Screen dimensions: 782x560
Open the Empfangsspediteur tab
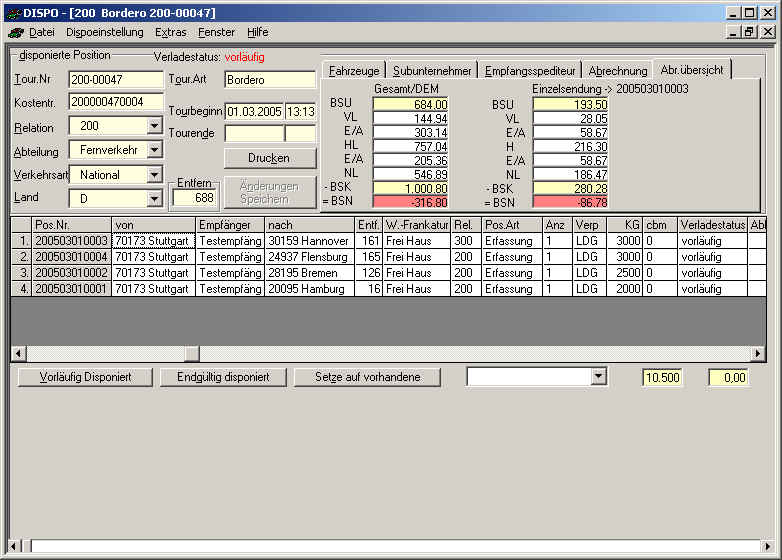(529, 71)
